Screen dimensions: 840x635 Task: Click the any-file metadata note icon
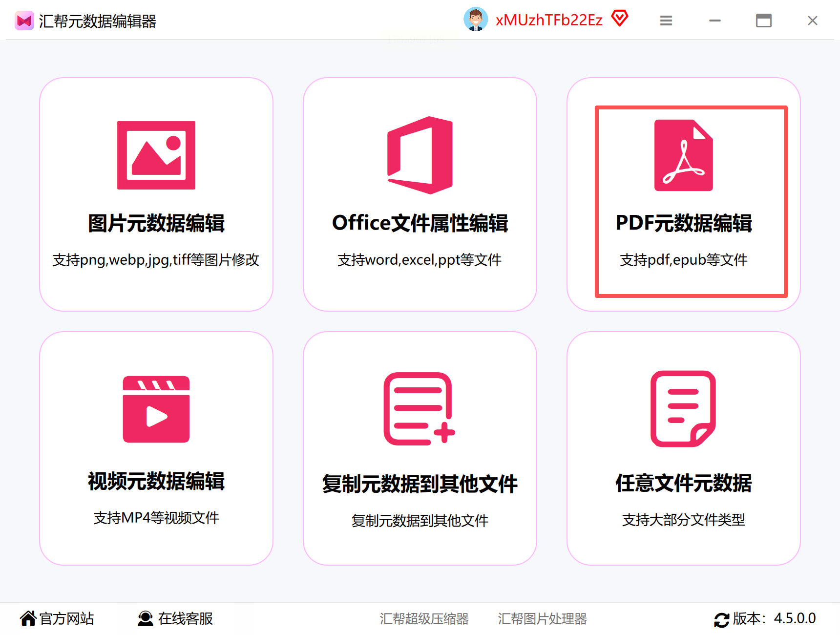(x=683, y=409)
